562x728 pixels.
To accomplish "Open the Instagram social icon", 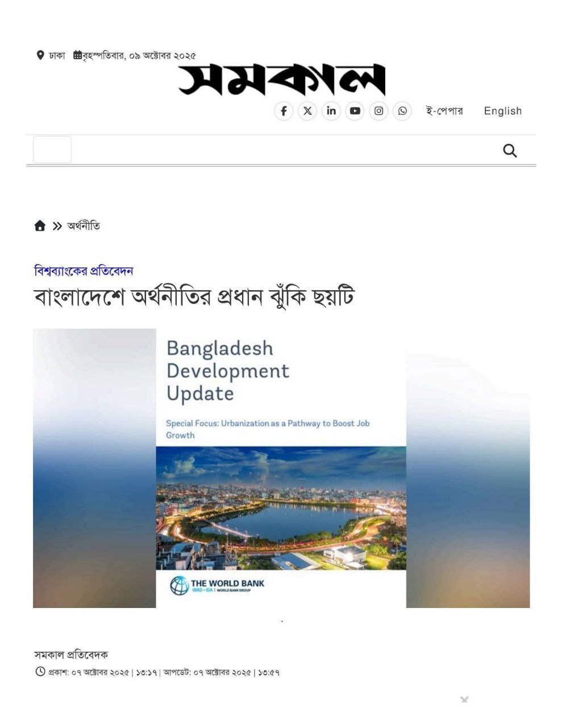I will tap(379, 111).
